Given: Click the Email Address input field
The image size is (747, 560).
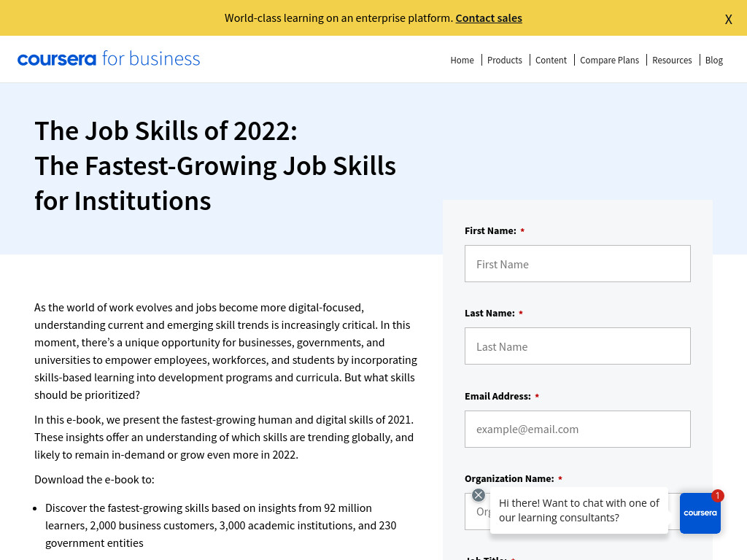Looking at the screenshot, I should click(578, 429).
